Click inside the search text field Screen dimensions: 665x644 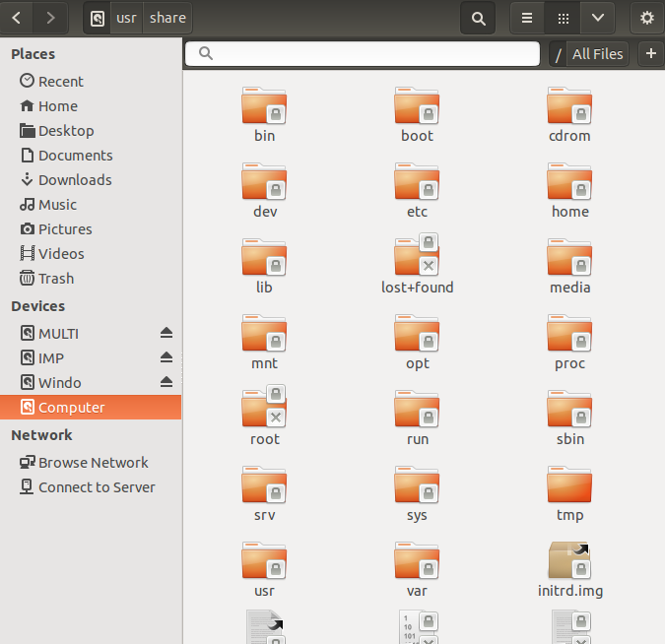[363, 53]
